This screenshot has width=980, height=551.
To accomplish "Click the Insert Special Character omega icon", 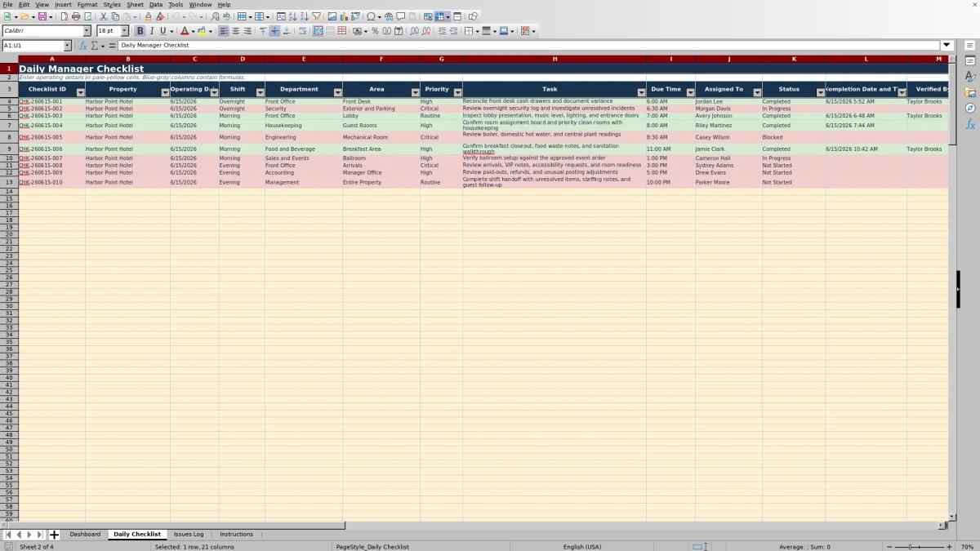I will tap(372, 16).
